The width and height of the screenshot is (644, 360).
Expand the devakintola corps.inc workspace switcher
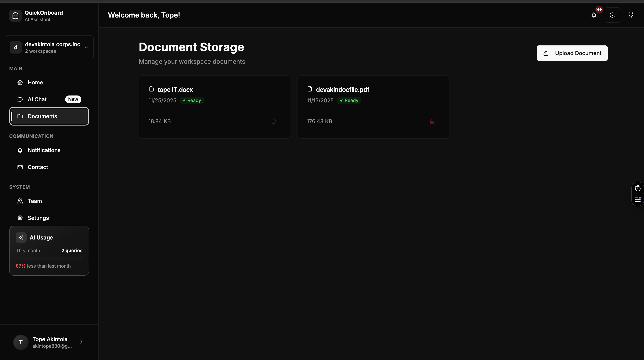tap(49, 47)
